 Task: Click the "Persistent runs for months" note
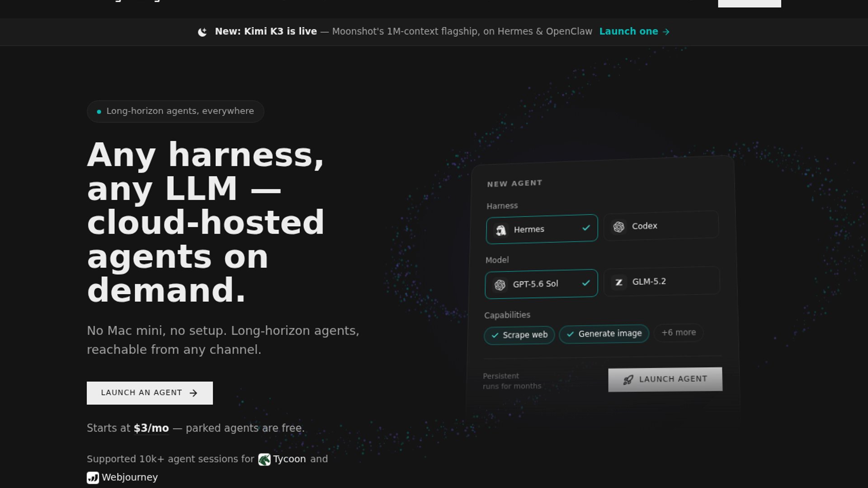click(x=512, y=381)
